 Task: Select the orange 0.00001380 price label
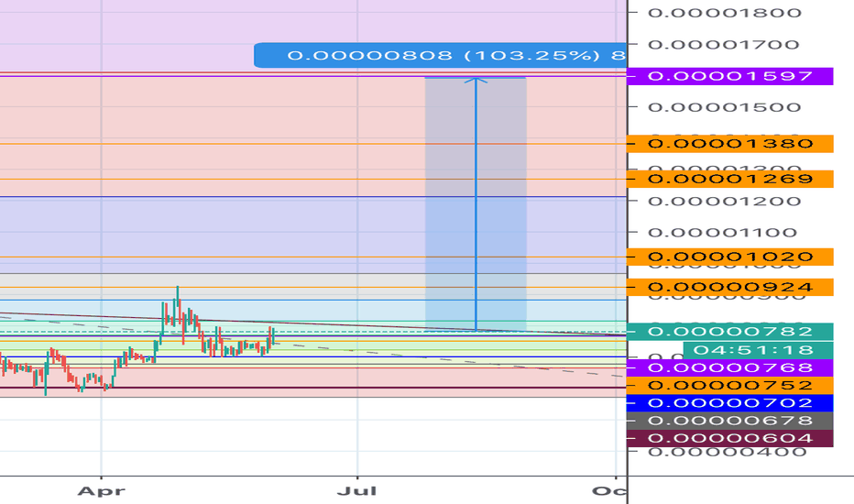[729, 144]
